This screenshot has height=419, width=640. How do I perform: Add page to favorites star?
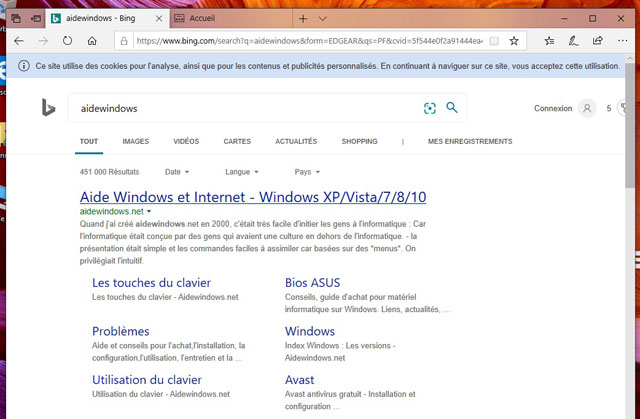pos(514,41)
